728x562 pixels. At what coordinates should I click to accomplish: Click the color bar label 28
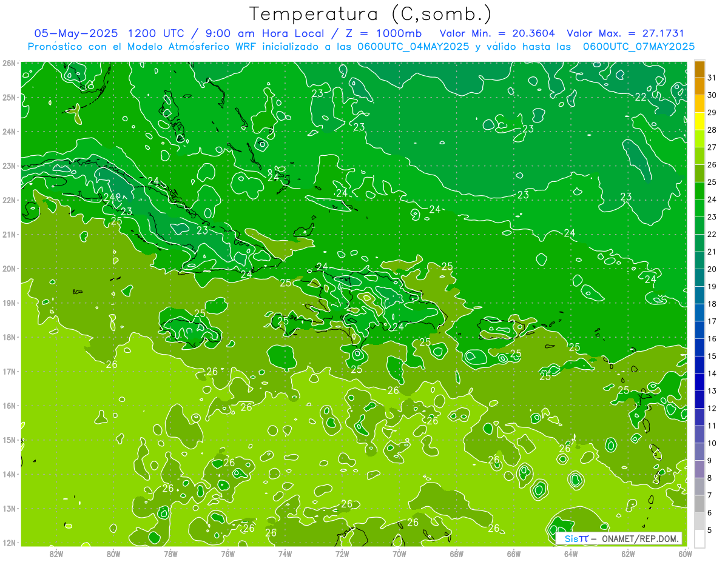coord(712,130)
